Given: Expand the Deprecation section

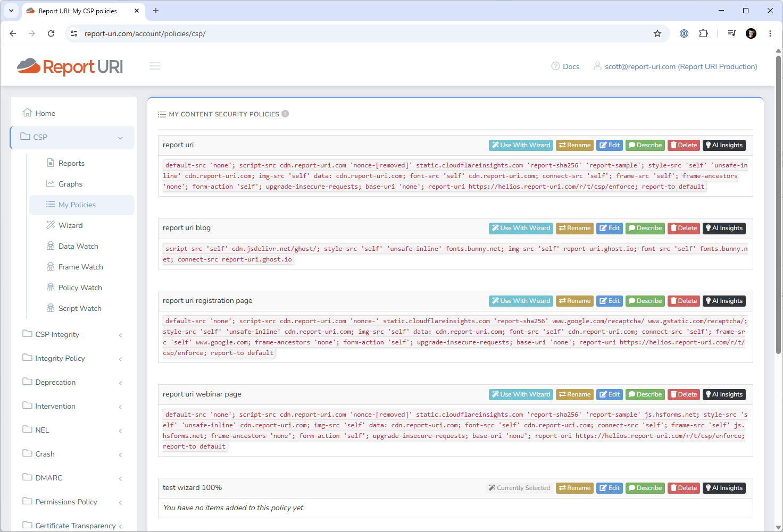Looking at the screenshot, I should (72, 382).
